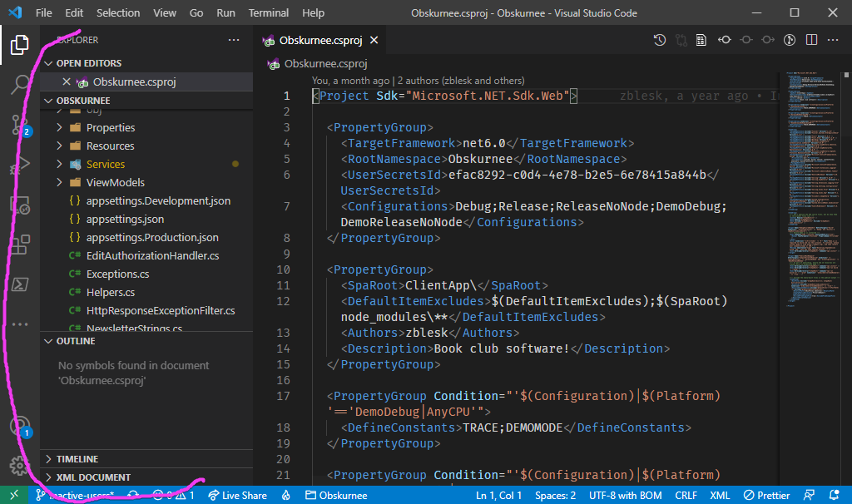Expand the Resources folder
This screenshot has width=852, height=504.
pos(146,146)
